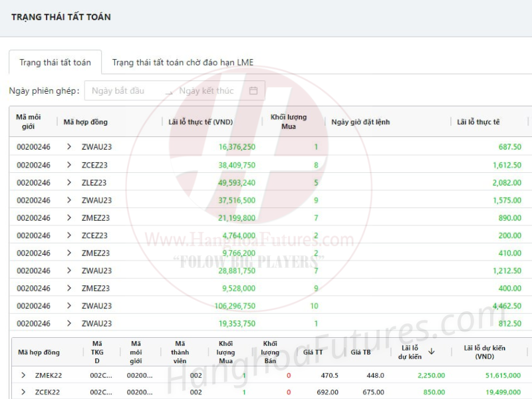Click the Ngày giờ đặt lệnh column header
532x399 pixels.
(360, 122)
